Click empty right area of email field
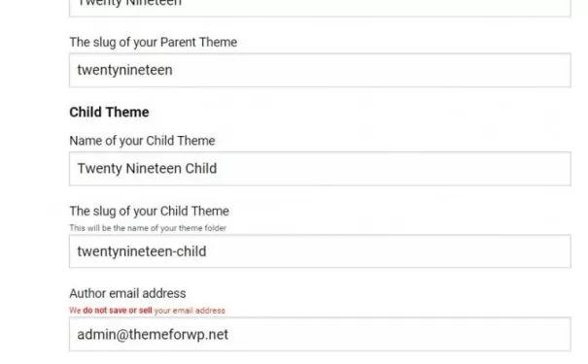Screen dimensions: 588x364 tap(399, 334)
